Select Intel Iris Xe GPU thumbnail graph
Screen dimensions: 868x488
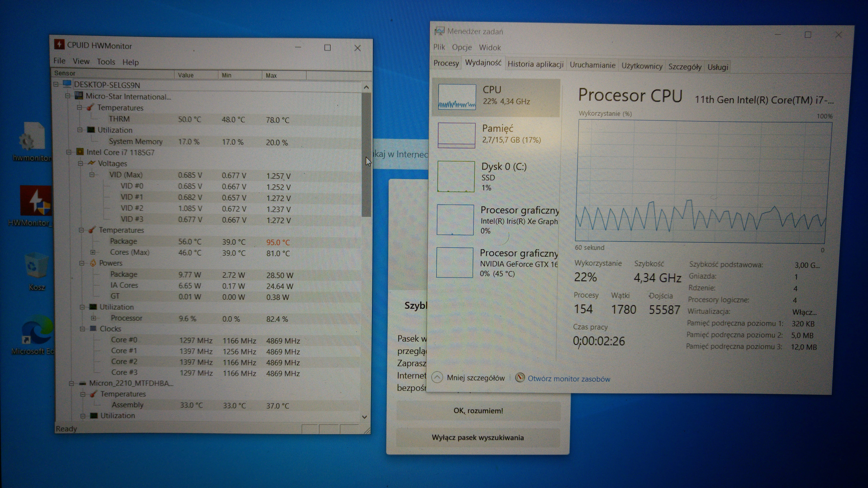point(455,220)
